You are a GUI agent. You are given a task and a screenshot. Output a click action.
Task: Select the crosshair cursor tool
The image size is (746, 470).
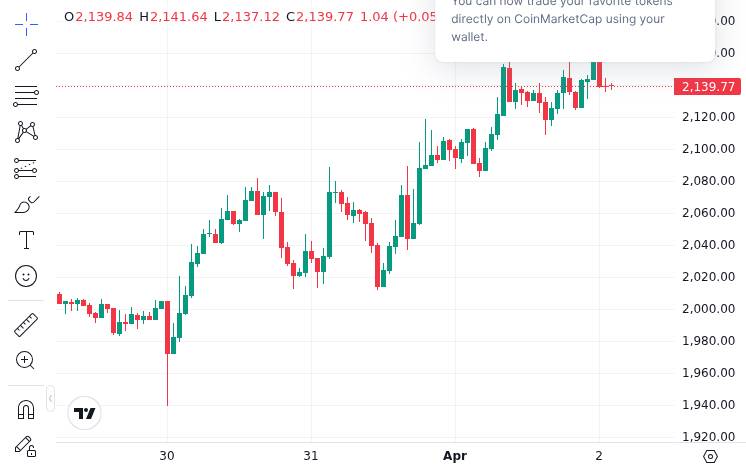[x=26, y=24]
